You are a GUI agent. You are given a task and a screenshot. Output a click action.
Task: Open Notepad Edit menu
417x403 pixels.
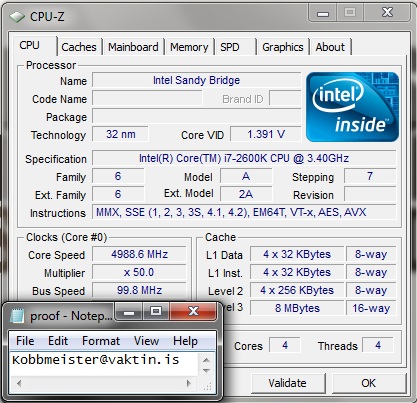[x=58, y=341]
